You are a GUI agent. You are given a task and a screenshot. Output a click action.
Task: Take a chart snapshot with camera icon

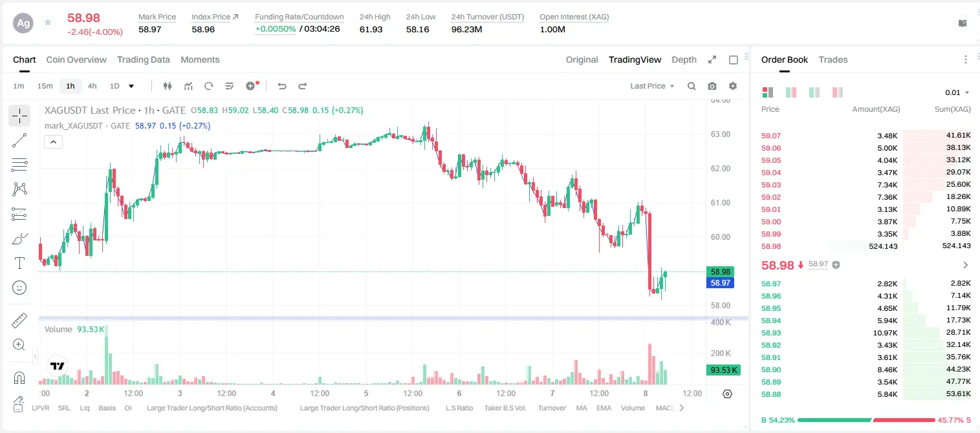(x=712, y=86)
